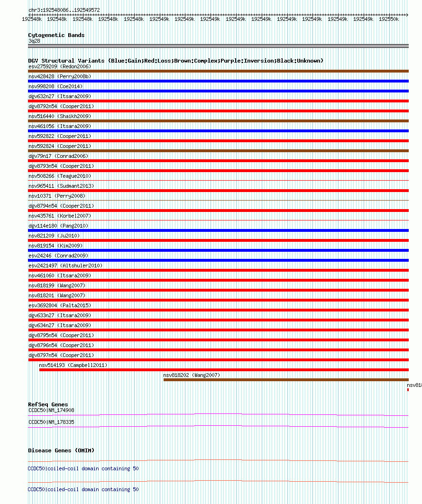Click nsv818201 (Wang2007) variant label
The height and width of the screenshot is (504, 422).
tap(57, 296)
